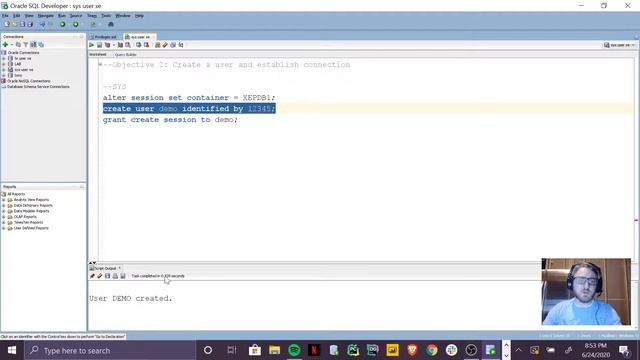Open the Edit menu
This screenshot has width=640, height=360.
tap(16, 16)
